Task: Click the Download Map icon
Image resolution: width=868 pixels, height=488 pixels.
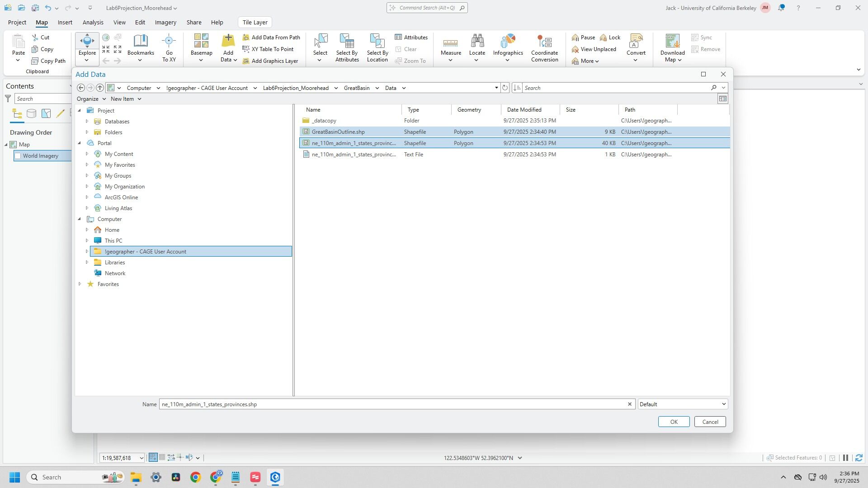Action: (x=672, y=41)
